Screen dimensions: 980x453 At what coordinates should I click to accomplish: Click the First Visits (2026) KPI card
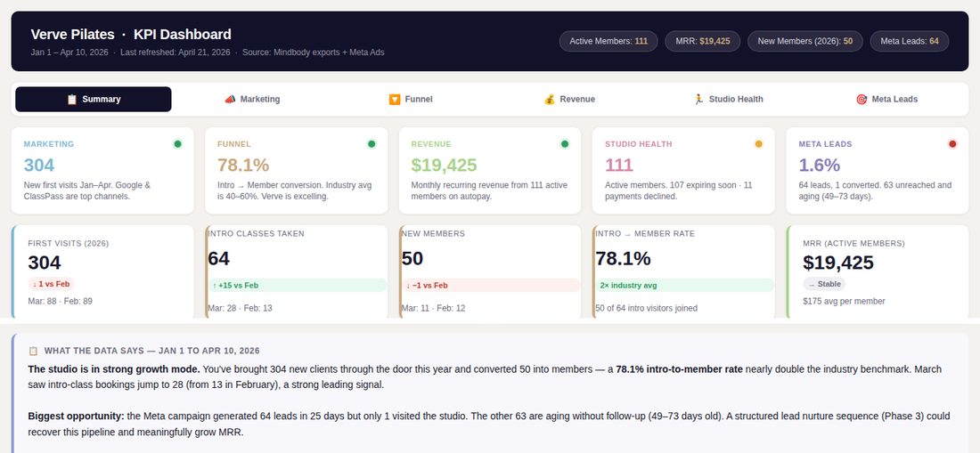point(102,272)
